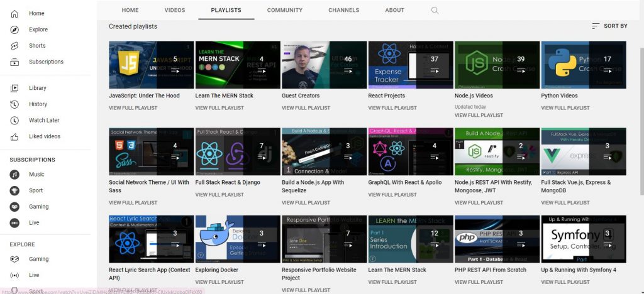Open the Sort By dropdown
This screenshot has height=294, width=644.
[x=609, y=26]
